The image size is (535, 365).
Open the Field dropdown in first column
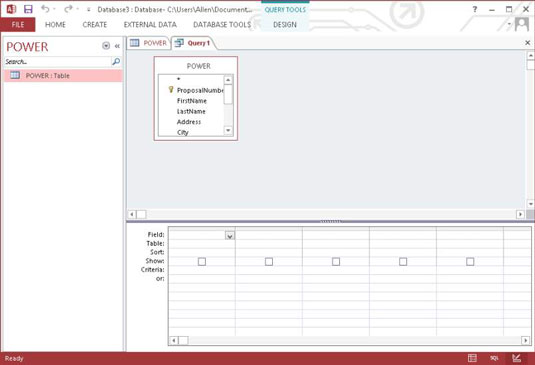coord(230,236)
